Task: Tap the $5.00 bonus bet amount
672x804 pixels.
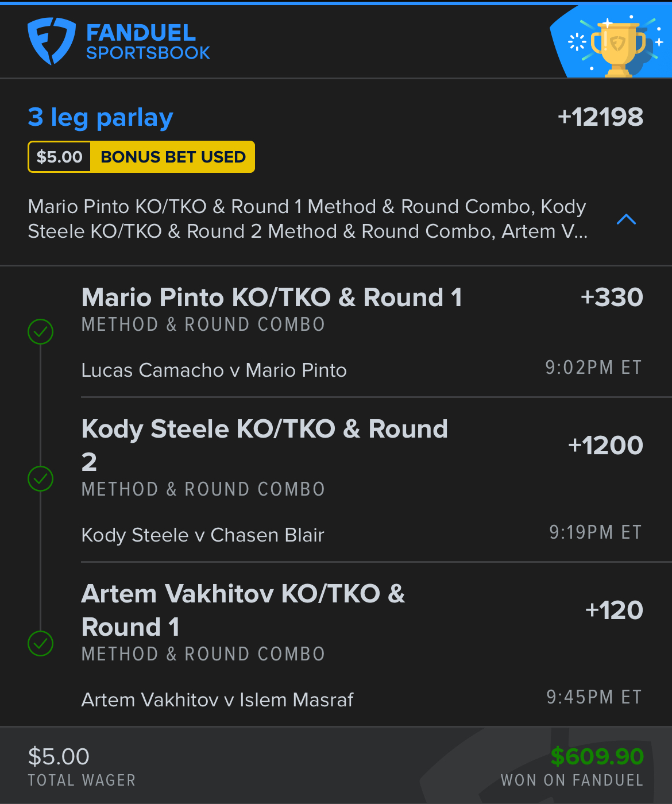Action: 59,157
